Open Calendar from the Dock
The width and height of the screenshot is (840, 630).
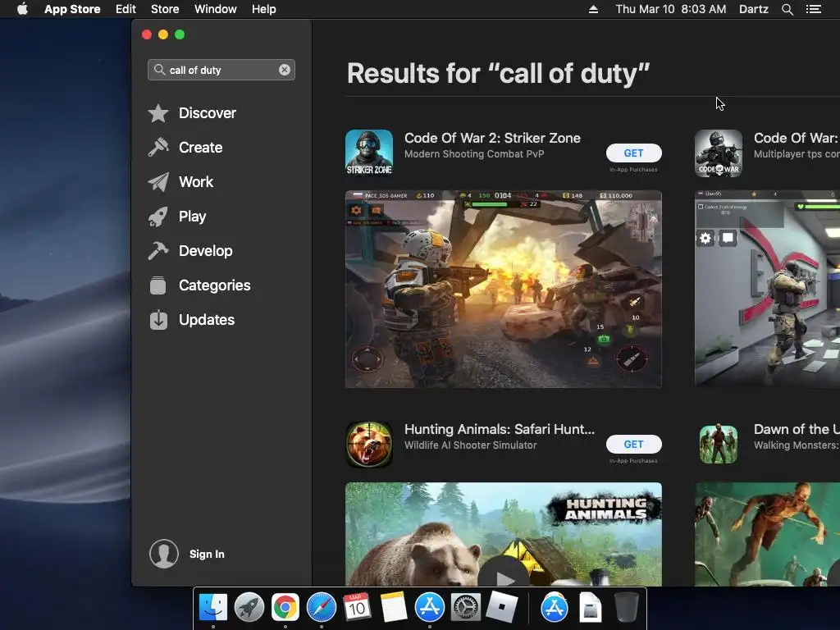pos(358,608)
